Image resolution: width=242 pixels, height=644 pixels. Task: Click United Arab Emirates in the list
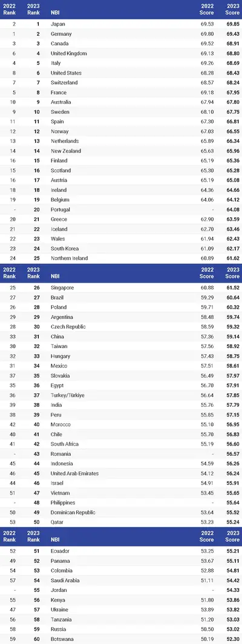[x=74, y=473]
